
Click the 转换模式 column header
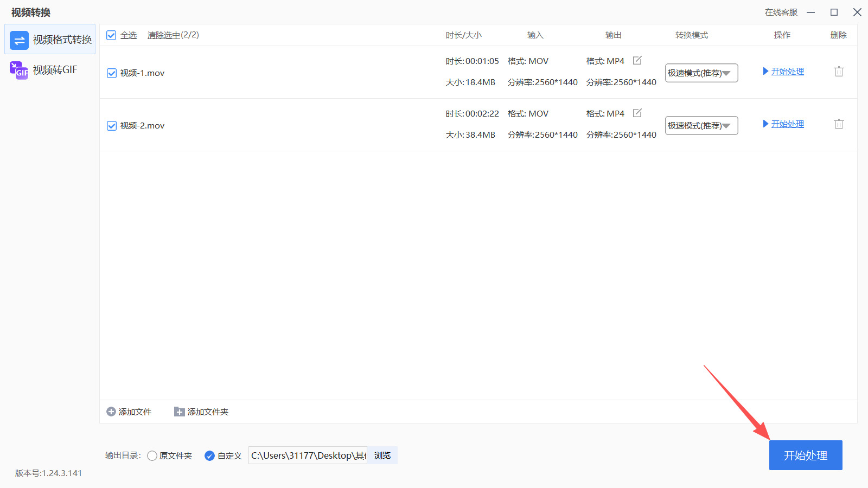coord(692,35)
